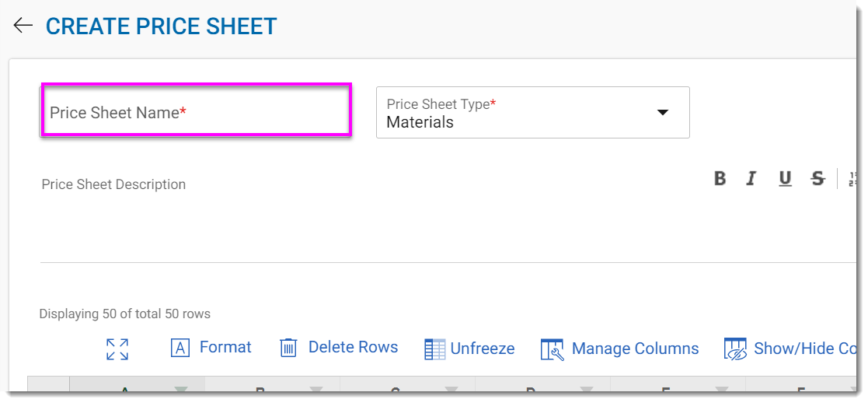Viewport: 868px width, 403px height.
Task: Open Manage Columns tool
Action: click(x=552, y=349)
